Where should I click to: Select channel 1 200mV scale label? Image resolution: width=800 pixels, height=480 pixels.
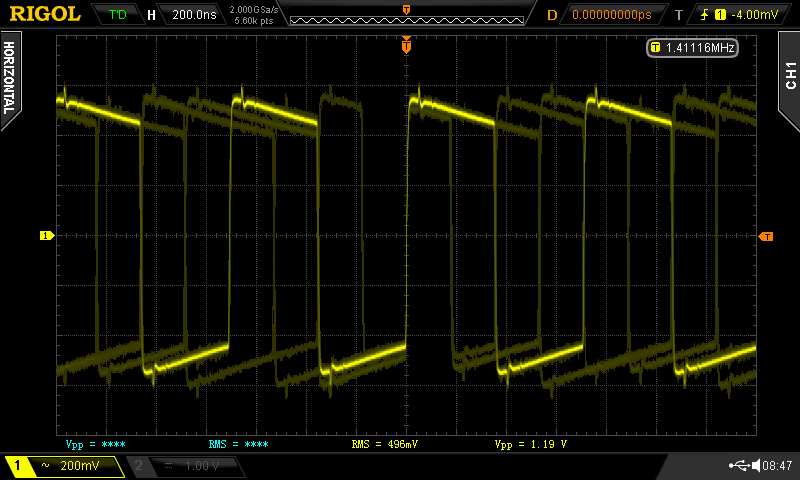click(80, 466)
